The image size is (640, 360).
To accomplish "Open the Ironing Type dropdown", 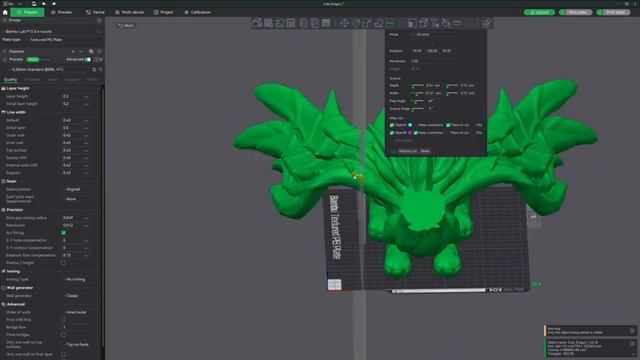I will [77, 280].
